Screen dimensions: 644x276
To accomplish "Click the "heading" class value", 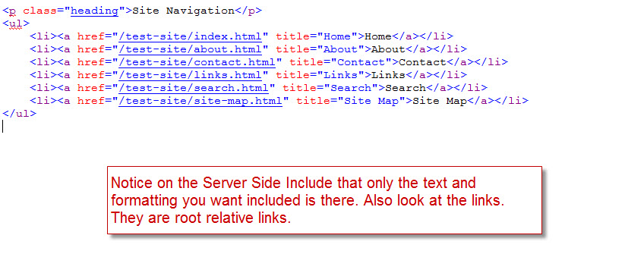I will 94,11.
